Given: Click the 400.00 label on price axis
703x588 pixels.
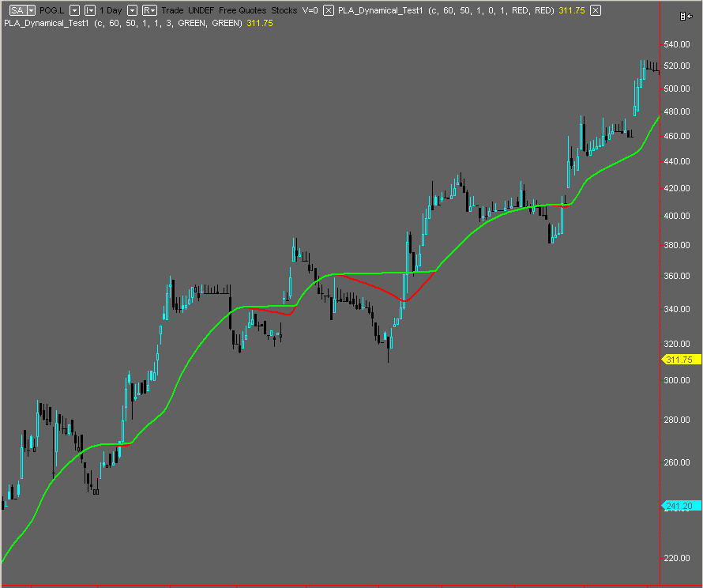Looking at the screenshot, I should point(679,216).
